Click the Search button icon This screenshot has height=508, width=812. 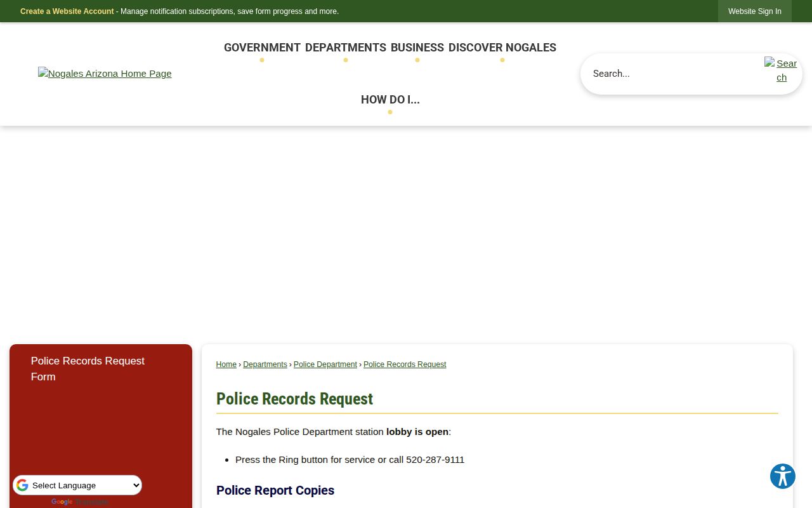pos(781,70)
